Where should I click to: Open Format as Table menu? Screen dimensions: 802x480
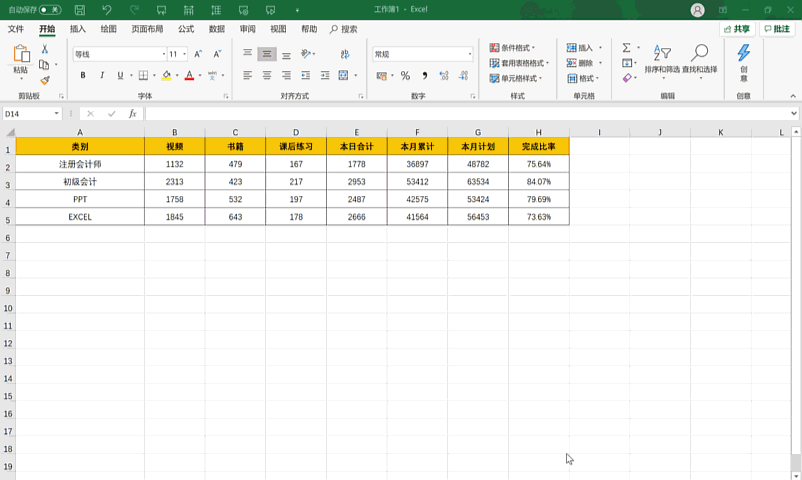519,63
